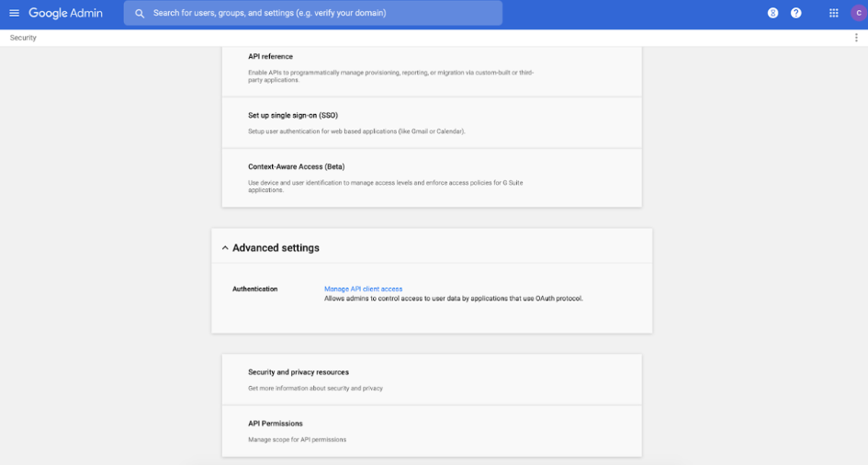The width and height of the screenshot is (868, 465).
Task: Open the help question mark icon
Action: click(796, 13)
